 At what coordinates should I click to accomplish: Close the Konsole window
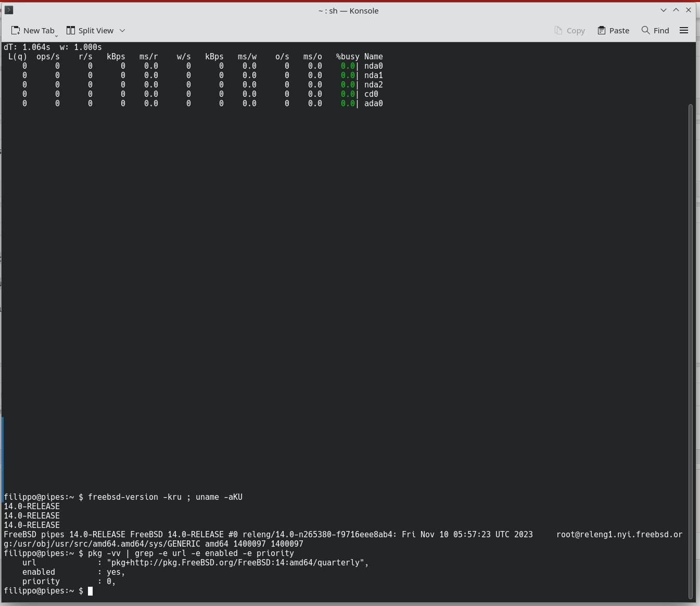point(689,10)
